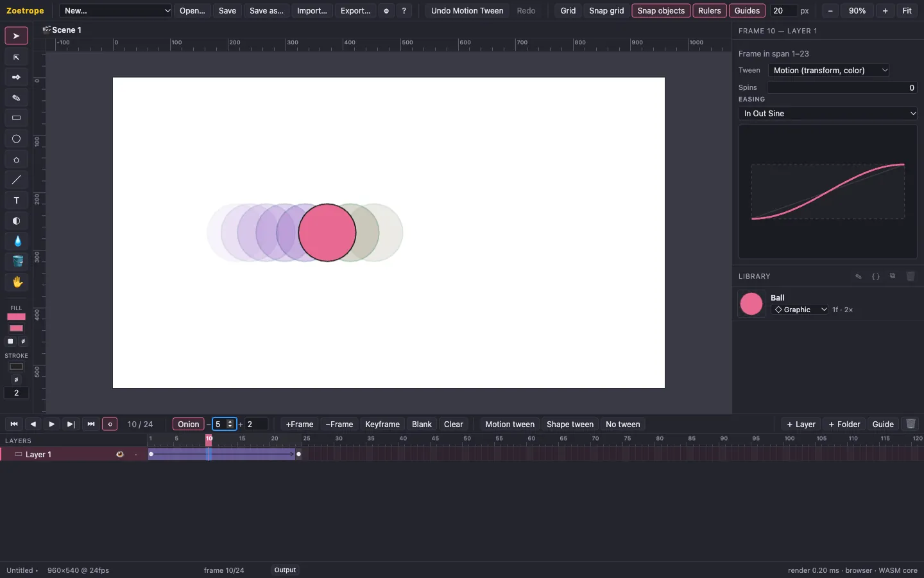The width and height of the screenshot is (924, 578).
Task: Click the duplicate symbol icon in Library
Action: 893,276
